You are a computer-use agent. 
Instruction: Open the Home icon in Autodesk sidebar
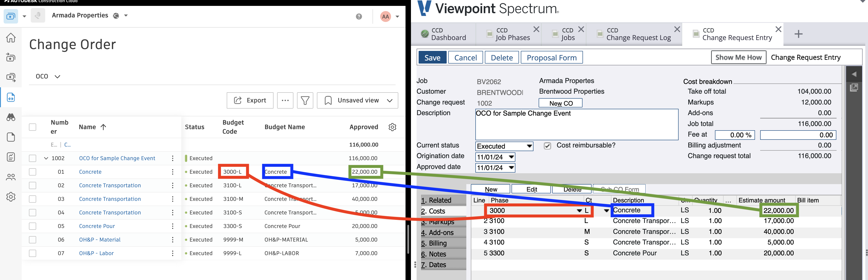coord(11,38)
